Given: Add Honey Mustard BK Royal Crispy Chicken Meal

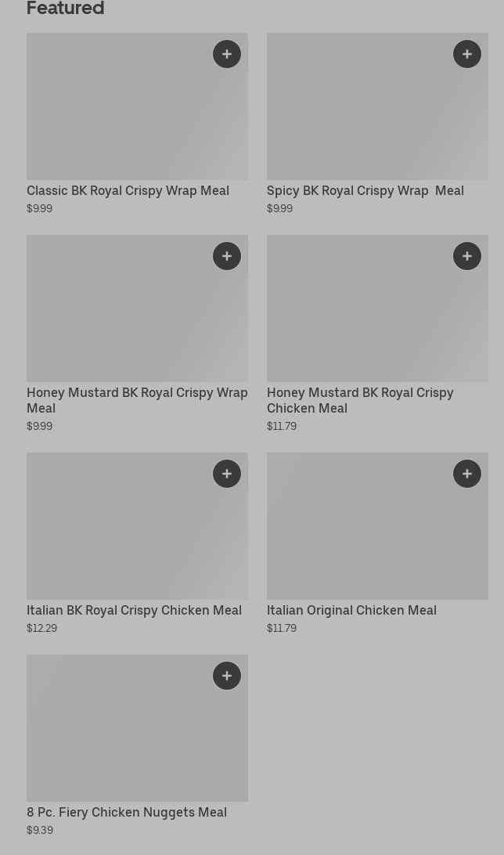Looking at the screenshot, I should 467,256.
